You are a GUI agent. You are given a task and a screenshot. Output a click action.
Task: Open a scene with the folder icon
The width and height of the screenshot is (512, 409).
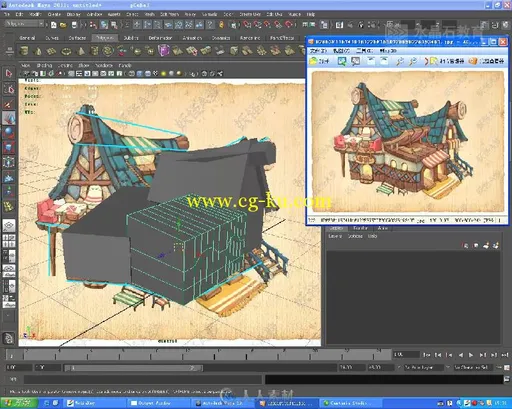tap(63, 25)
